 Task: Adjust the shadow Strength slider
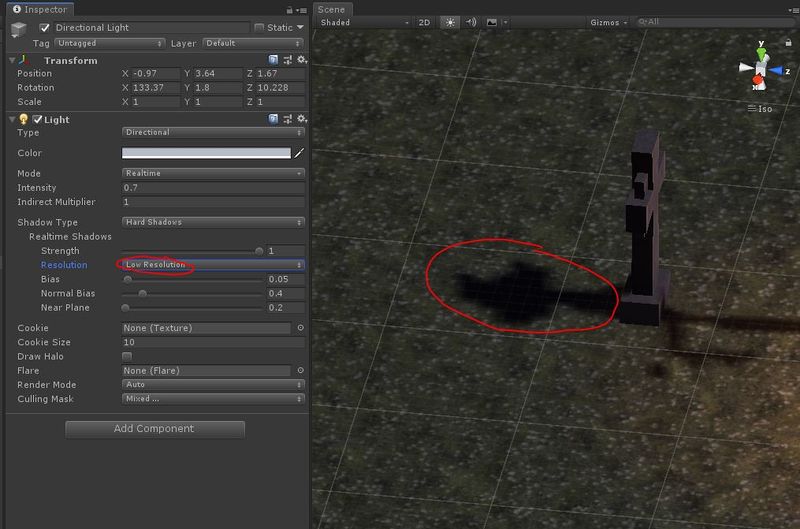click(259, 250)
